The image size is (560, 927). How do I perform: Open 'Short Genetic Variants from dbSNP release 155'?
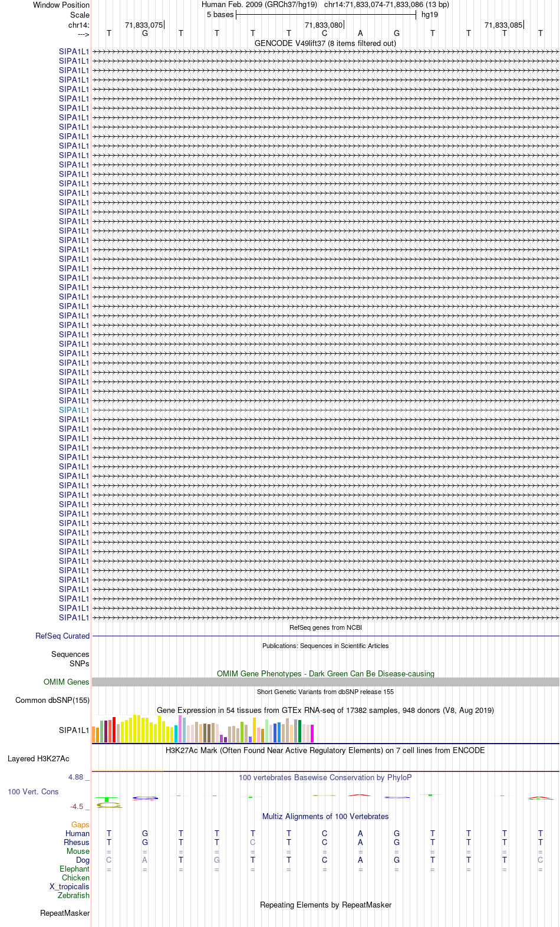point(325,692)
